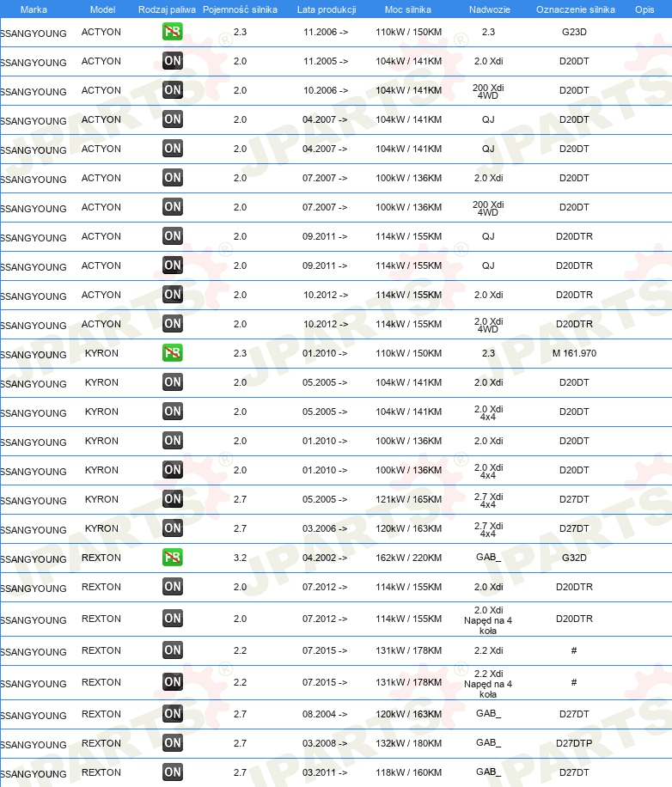
Task: Click the PB petrol icon in the REXTON G32D row
Action: 172,557
